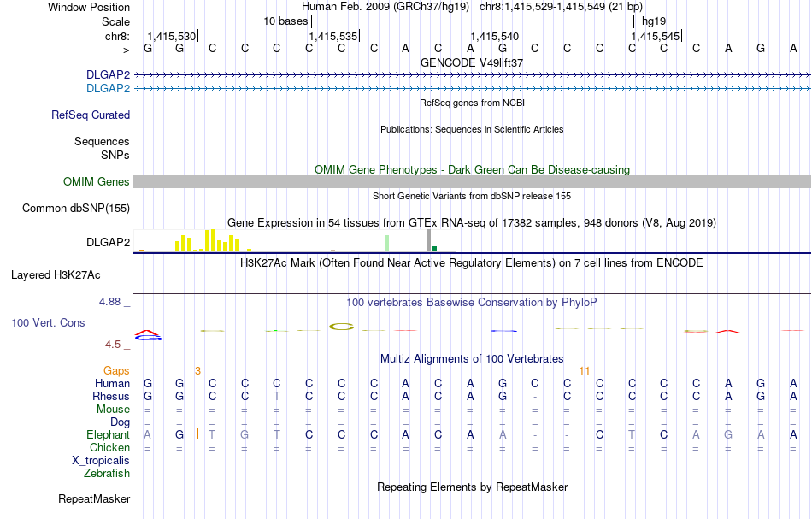Screen dimensions: 812x519
Task: Click the 1,415,540 coordinate marker
Action: pyautogui.click(x=495, y=36)
